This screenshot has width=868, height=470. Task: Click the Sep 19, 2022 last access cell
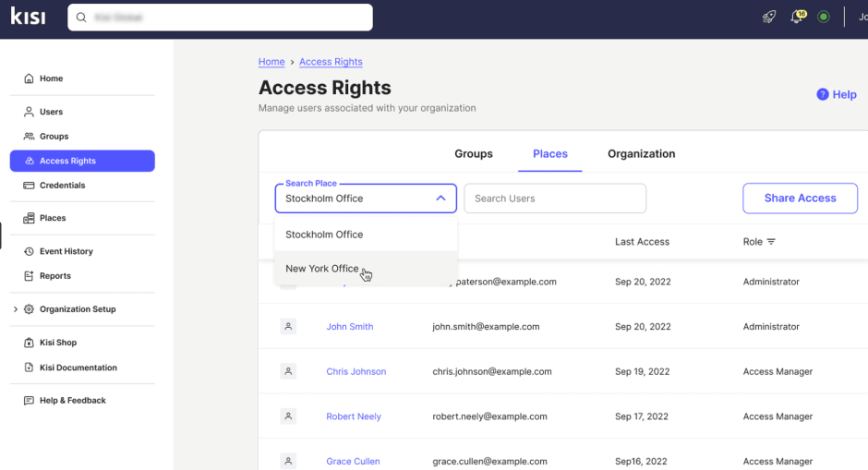[x=642, y=371]
